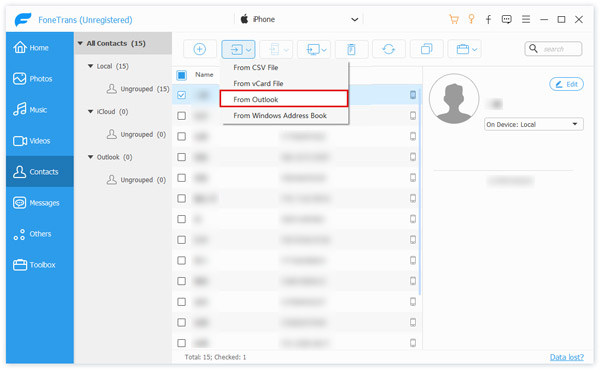Viewport: 600px width, 370px height.
Task: Click the delete contacts trash icon
Action: pos(351,49)
